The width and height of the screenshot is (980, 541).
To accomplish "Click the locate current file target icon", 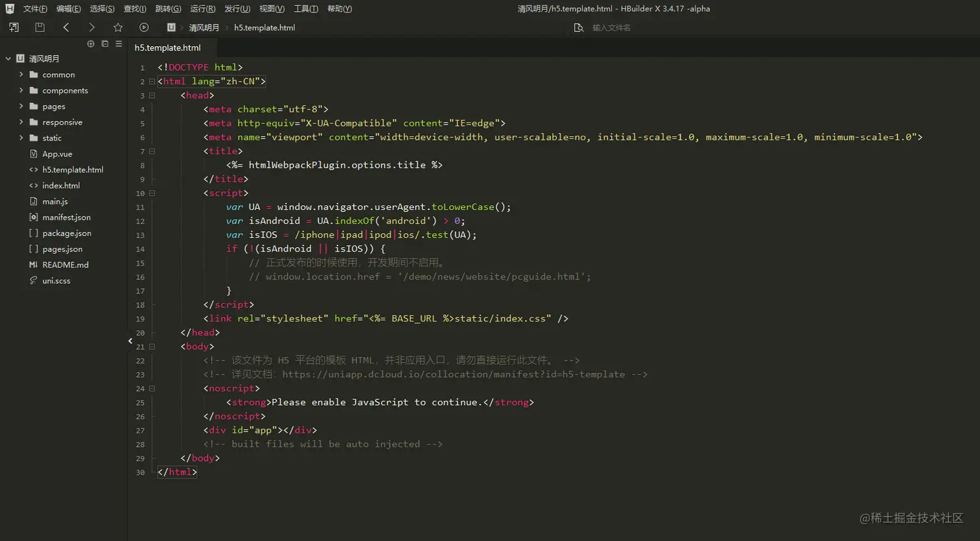I will click(x=91, y=44).
